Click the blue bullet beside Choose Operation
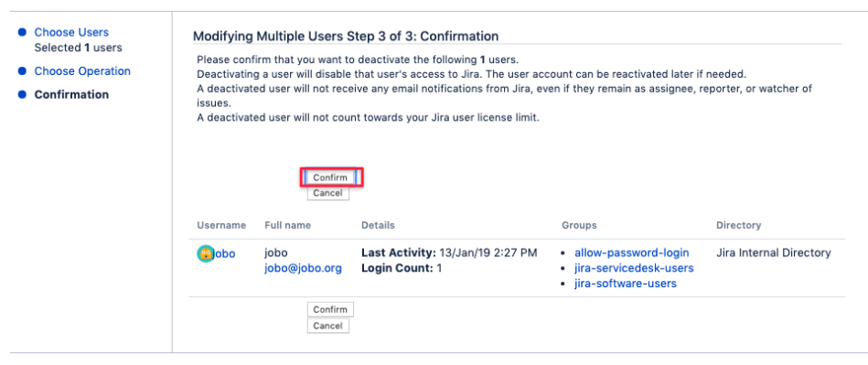Viewport: 868px width, 365px height. click(x=22, y=70)
